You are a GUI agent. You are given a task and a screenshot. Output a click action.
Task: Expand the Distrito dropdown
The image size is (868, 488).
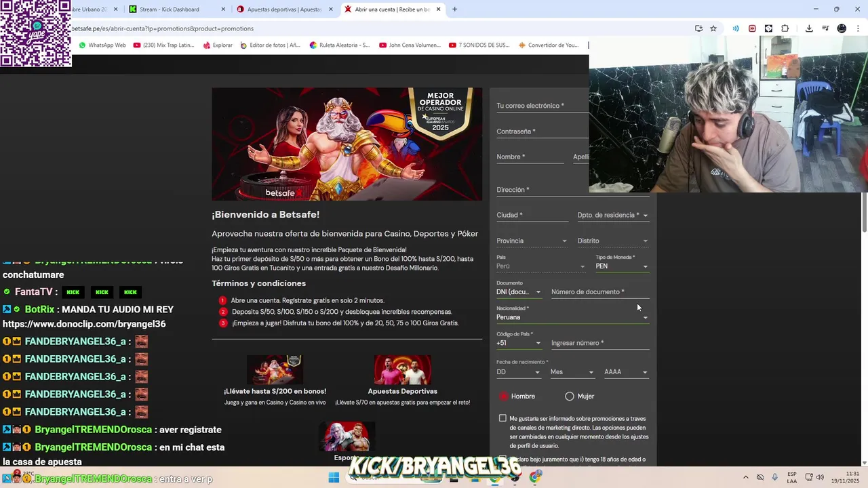click(613, 241)
